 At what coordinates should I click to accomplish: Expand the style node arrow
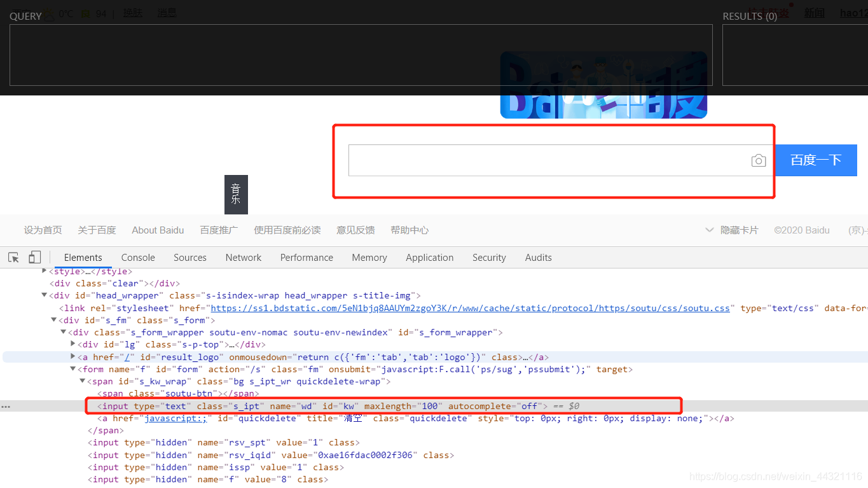pos(45,272)
